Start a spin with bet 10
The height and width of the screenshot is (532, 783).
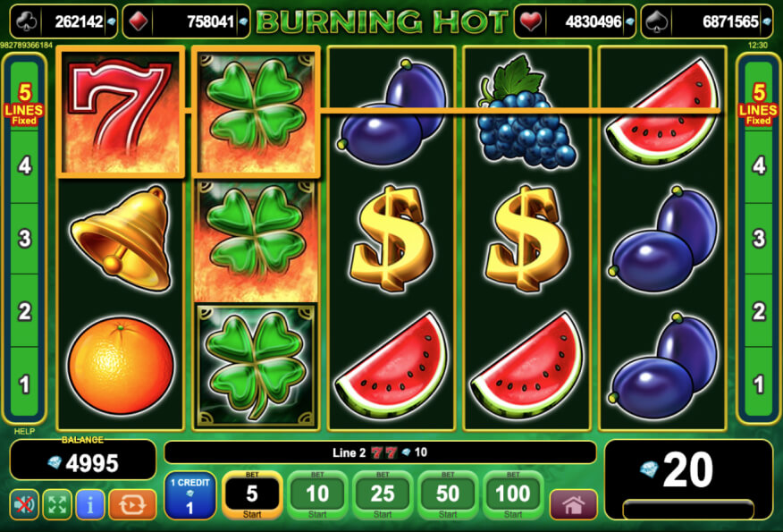[317, 495]
